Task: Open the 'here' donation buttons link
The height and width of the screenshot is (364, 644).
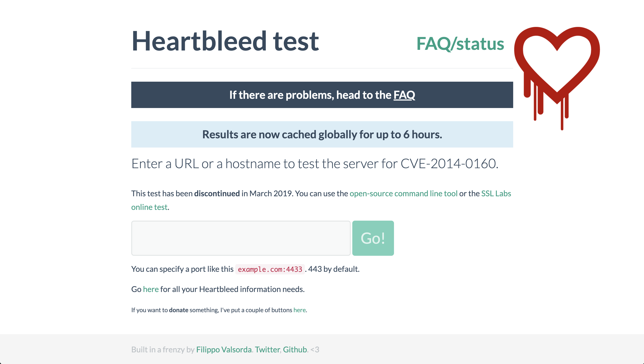Action: coord(299,310)
